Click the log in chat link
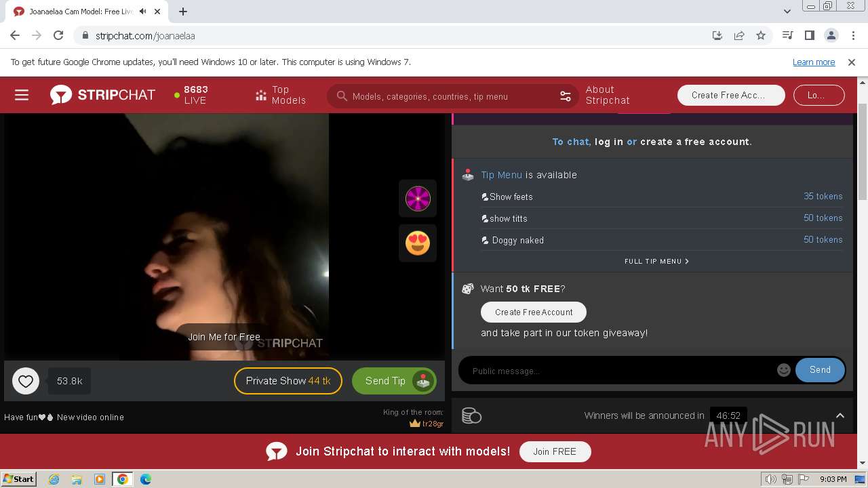This screenshot has width=868, height=488. coord(609,142)
